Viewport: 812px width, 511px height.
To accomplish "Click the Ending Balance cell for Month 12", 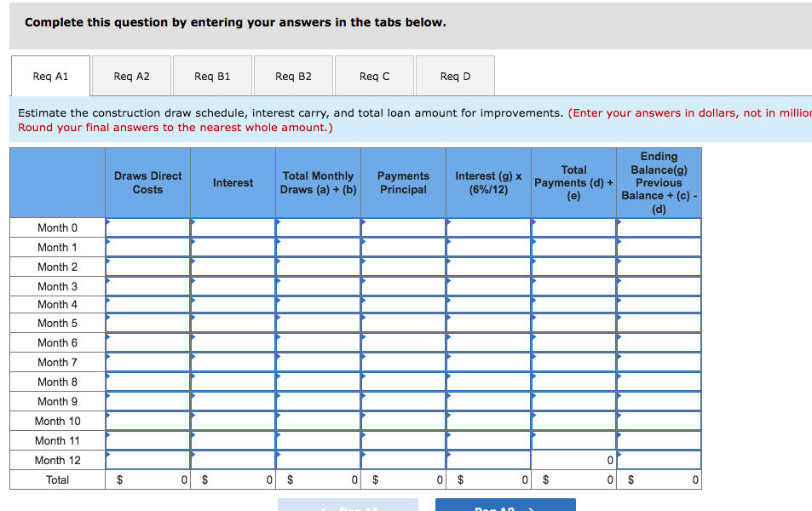I will (x=658, y=460).
